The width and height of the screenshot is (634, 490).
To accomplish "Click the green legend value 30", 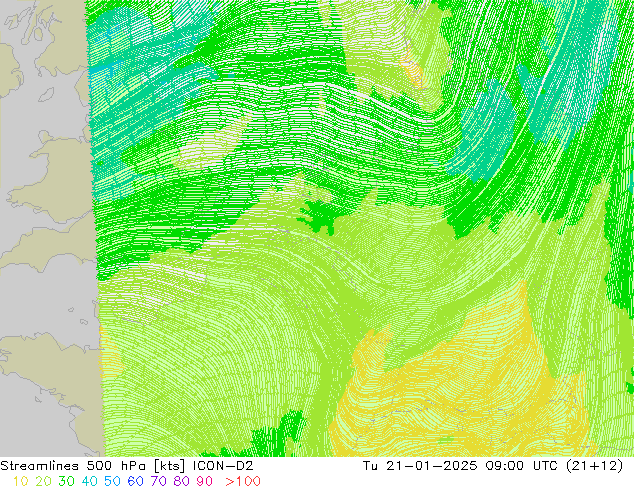I will (x=66, y=481).
